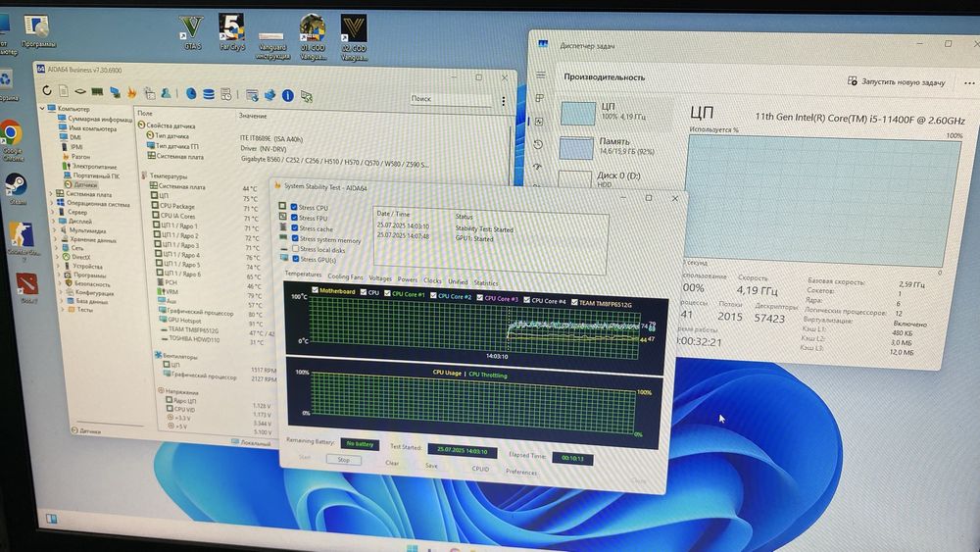Click the user icon in AIDA64 toolbar
980x552 pixels.
[x=167, y=94]
